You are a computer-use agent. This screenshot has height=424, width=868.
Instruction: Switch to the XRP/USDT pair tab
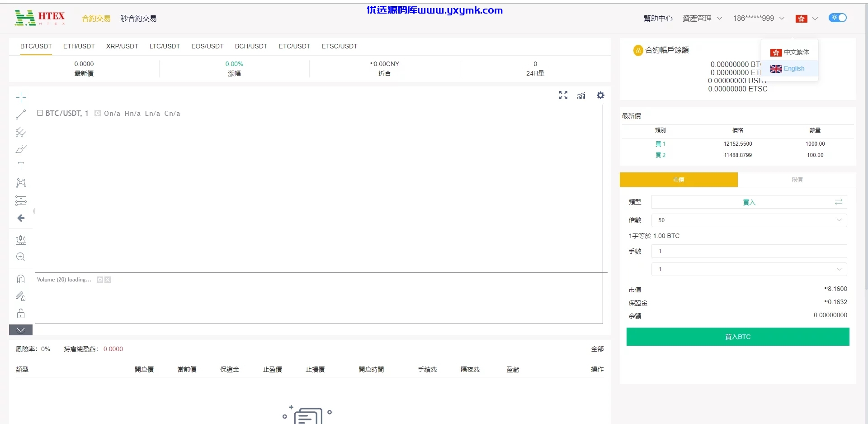click(x=122, y=46)
